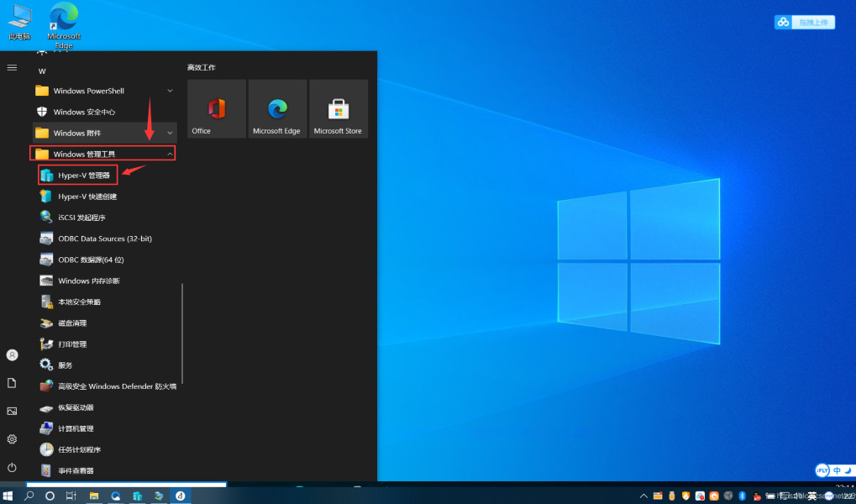
Task: Launch Hyper-V 管理器 from the app list
Action: (83, 176)
